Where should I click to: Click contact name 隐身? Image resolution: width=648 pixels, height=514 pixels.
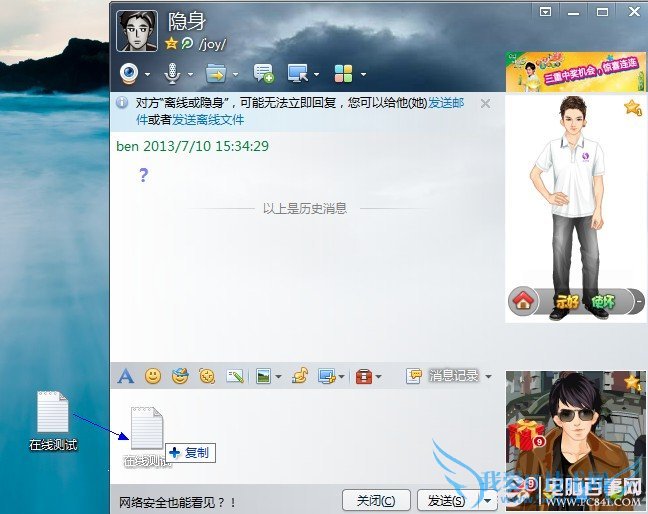tap(186, 21)
